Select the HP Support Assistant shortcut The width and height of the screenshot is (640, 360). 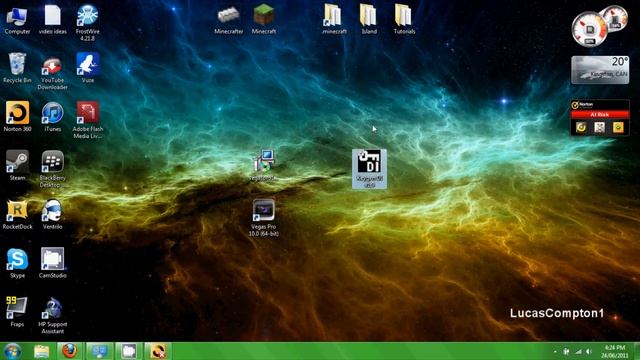point(53,316)
